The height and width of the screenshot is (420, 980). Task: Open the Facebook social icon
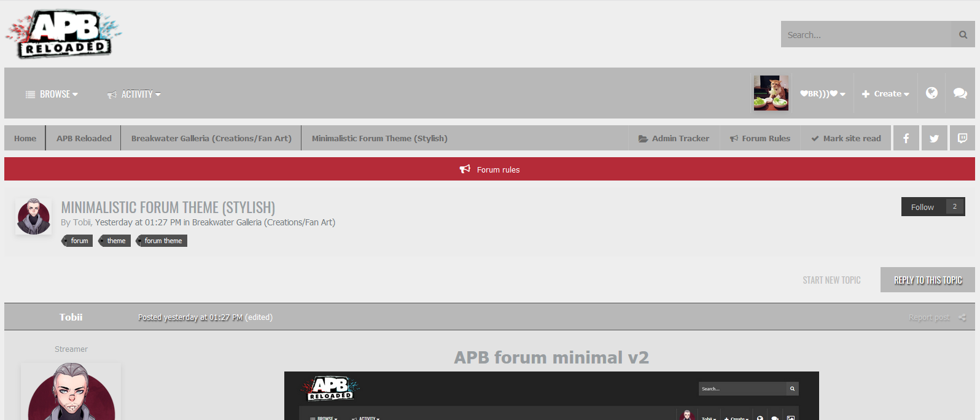[x=906, y=138]
